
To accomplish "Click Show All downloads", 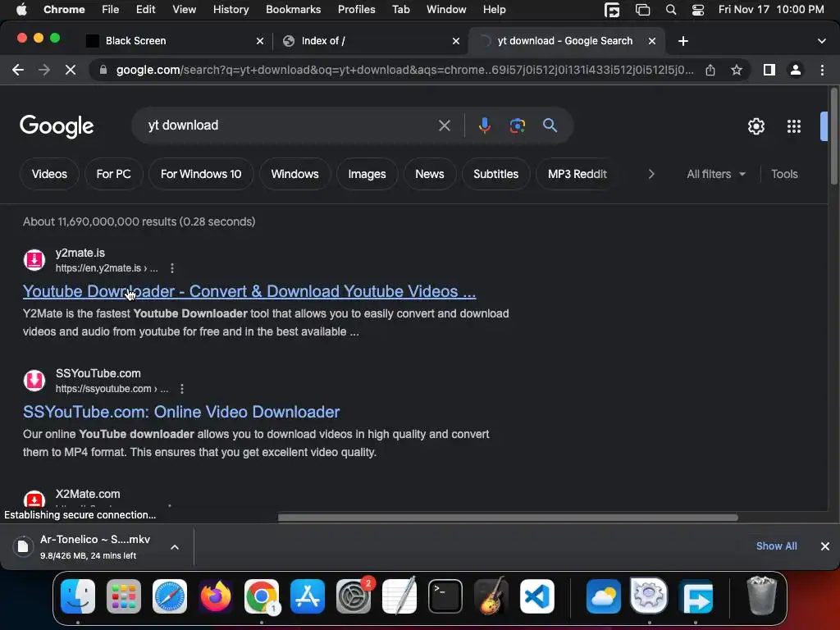I will (776, 546).
